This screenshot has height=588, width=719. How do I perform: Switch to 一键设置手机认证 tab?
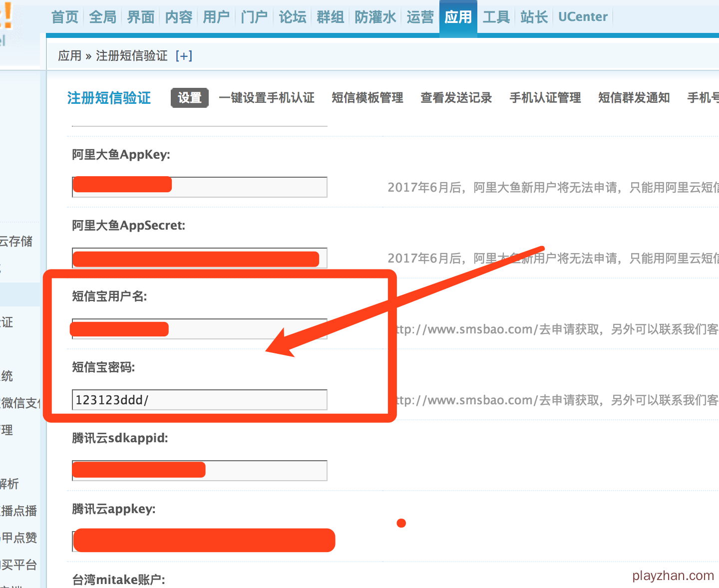pos(267,98)
